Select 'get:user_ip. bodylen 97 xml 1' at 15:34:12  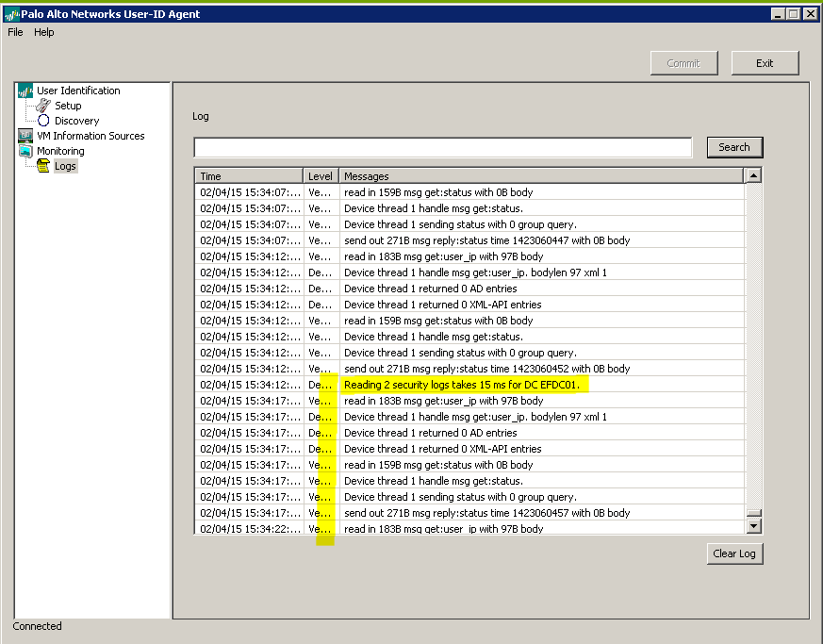[x=469, y=272]
